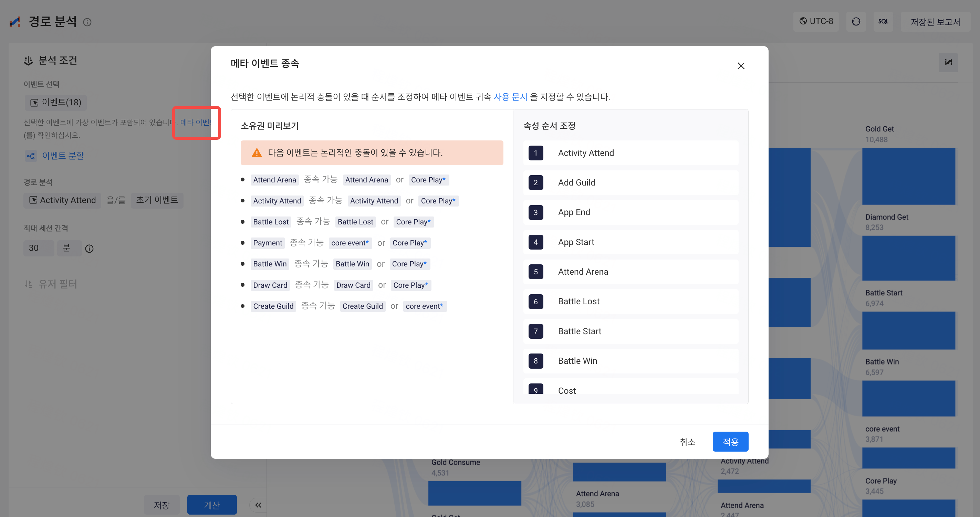Click Core Play* tag in Attend Arena row

(428, 180)
